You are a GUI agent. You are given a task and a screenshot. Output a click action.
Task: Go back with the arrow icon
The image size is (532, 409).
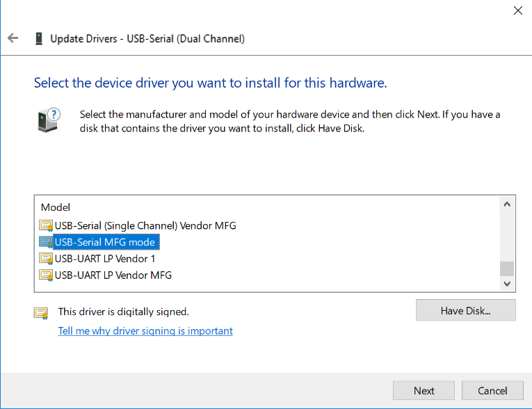pyautogui.click(x=13, y=38)
